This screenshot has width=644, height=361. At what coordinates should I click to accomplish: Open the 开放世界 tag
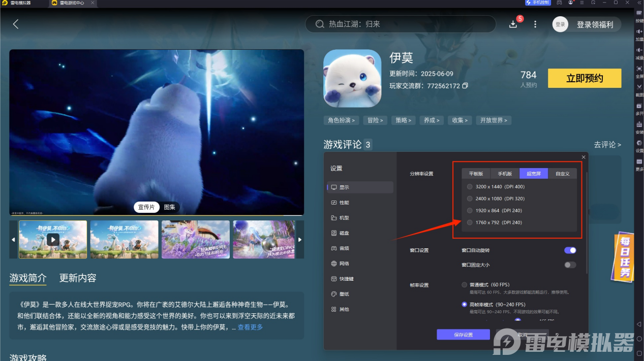(494, 120)
